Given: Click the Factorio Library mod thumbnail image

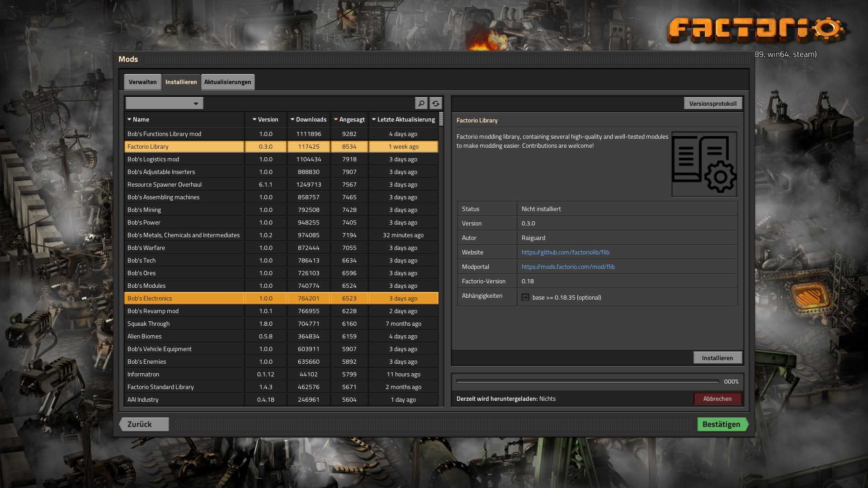Looking at the screenshot, I should click(704, 164).
